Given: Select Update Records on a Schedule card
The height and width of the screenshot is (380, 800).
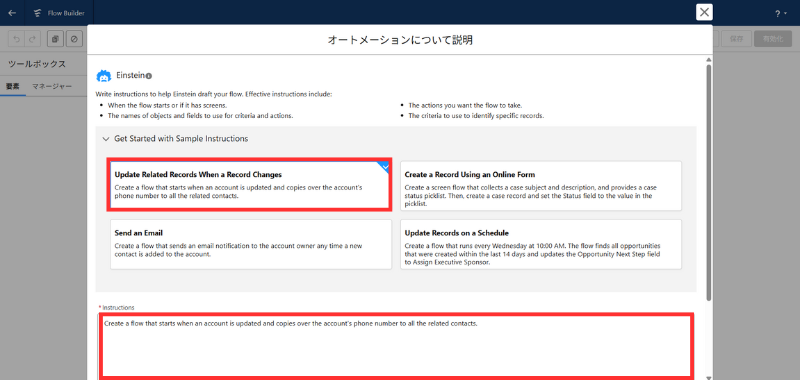Looking at the screenshot, I should [541, 244].
